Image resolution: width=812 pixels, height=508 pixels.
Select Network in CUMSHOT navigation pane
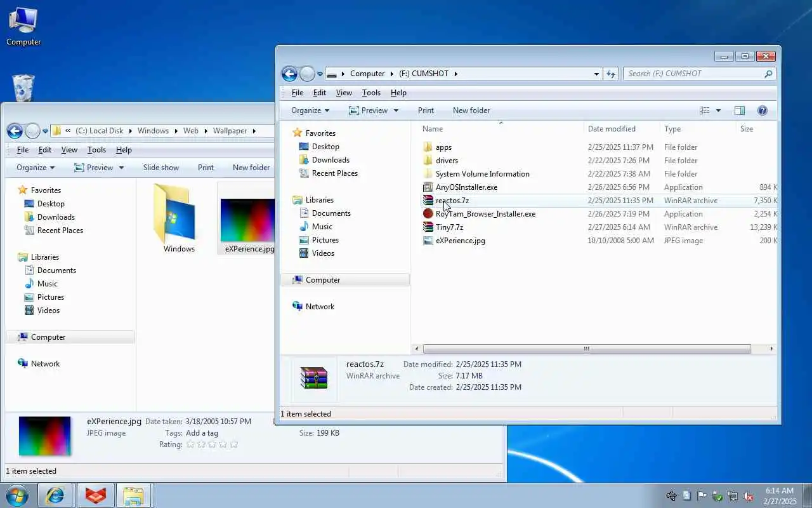point(320,307)
